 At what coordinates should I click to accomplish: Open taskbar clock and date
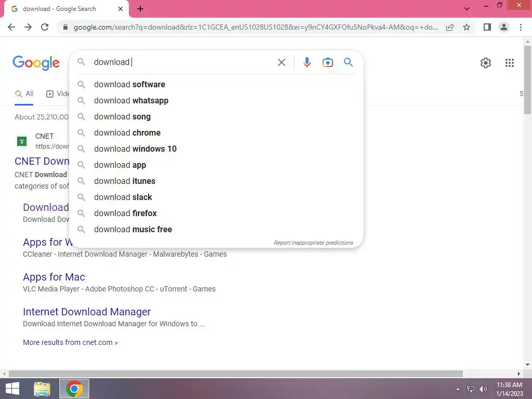(509, 389)
